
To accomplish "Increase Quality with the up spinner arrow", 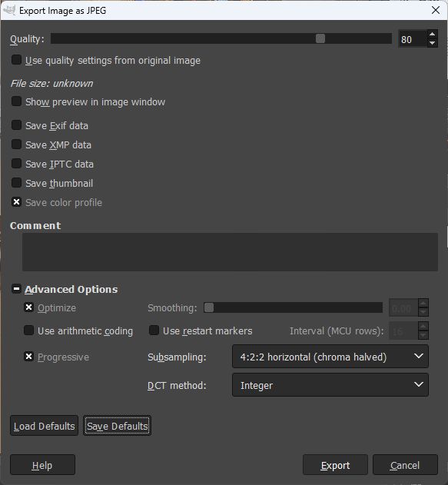I will click(433, 35).
